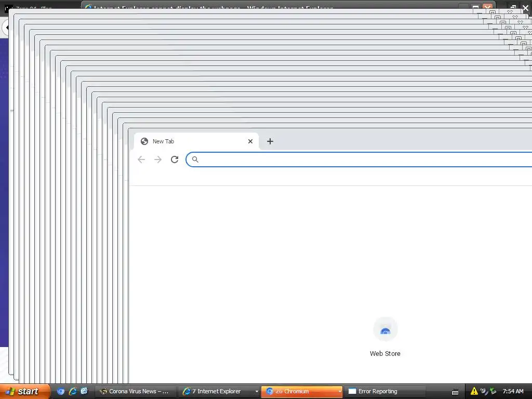The image size is (532, 399).
Task: Click the Web Store label
Action: click(x=385, y=353)
